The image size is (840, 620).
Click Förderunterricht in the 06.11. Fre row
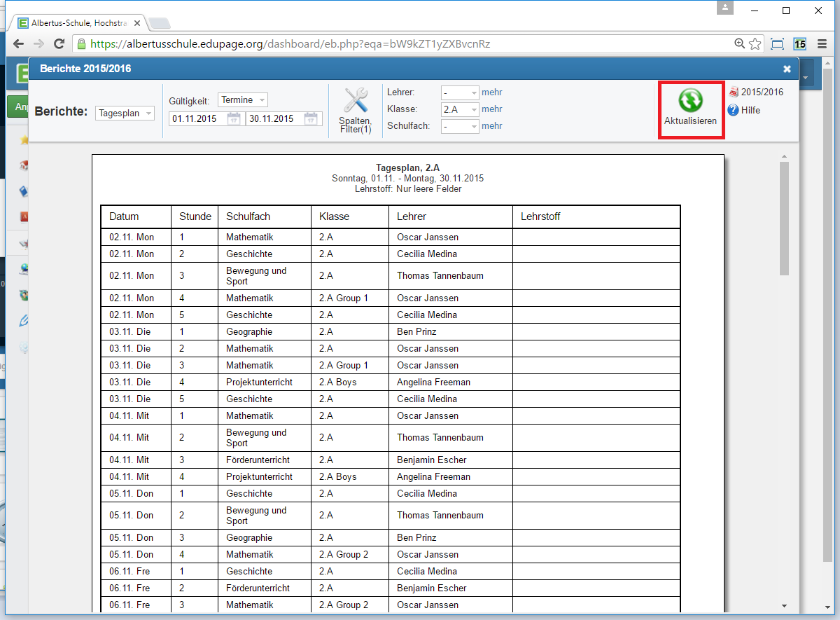pyautogui.click(x=258, y=588)
